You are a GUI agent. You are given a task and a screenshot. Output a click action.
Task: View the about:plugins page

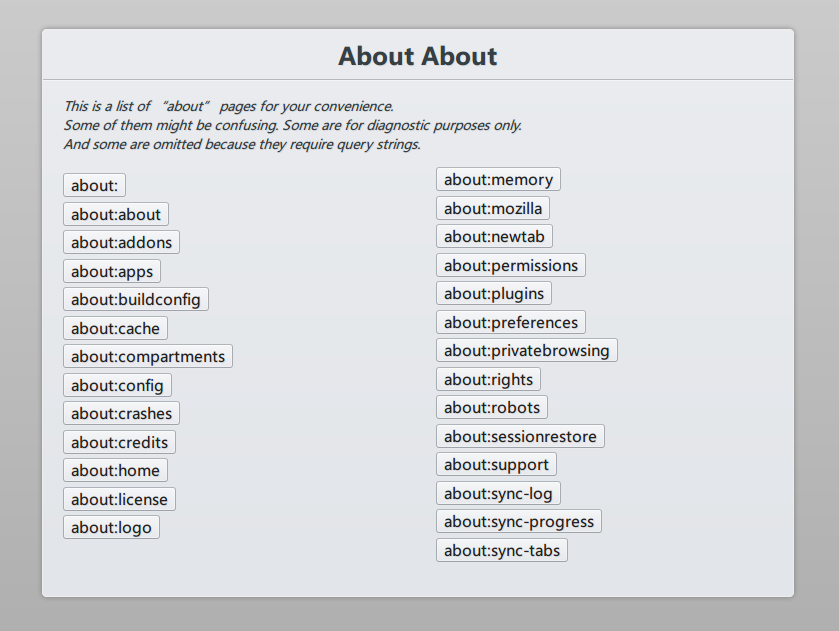tap(494, 294)
